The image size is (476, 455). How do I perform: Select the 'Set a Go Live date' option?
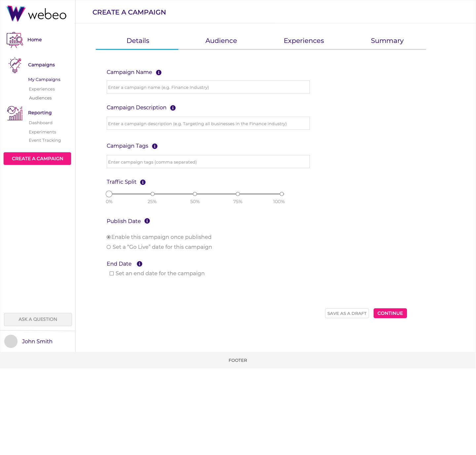pos(109,247)
